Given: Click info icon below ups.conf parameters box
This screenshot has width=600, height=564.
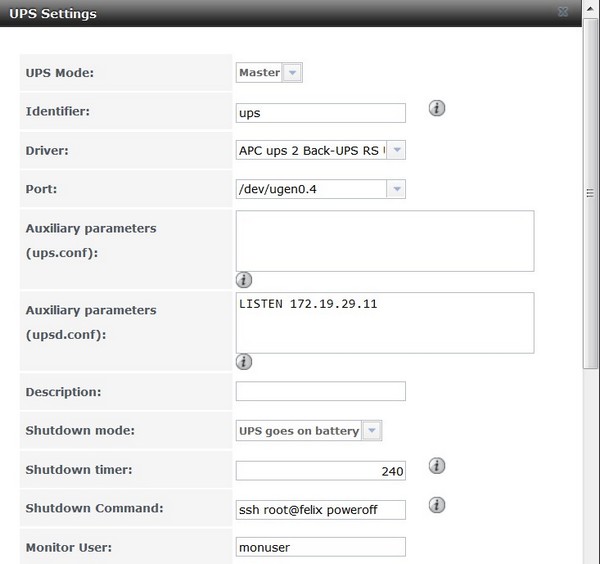Looking at the screenshot, I should click(243, 280).
